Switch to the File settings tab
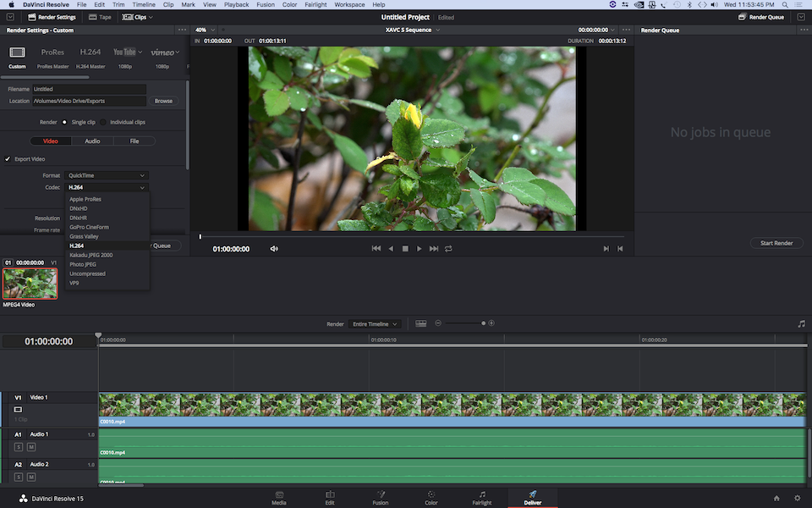 coord(134,141)
